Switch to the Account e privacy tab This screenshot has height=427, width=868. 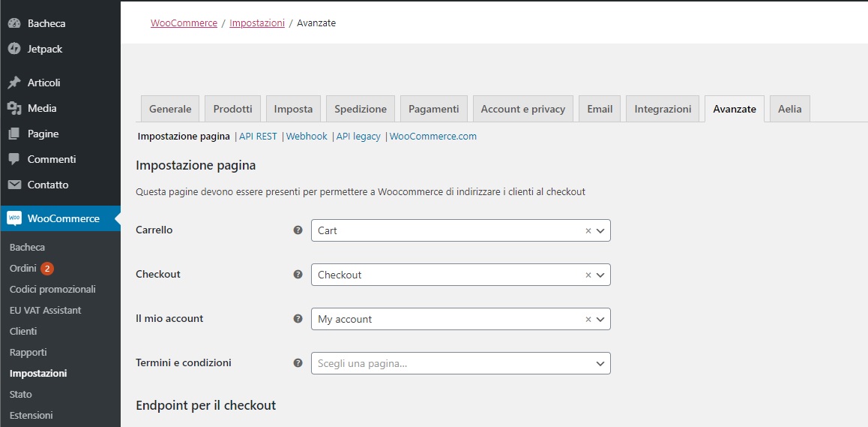coord(523,109)
